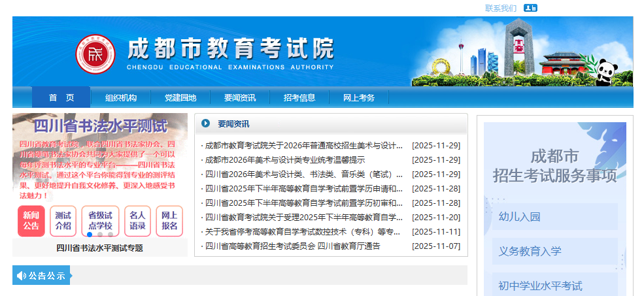Click the speaker icon in 公告公示 bar

(22, 276)
